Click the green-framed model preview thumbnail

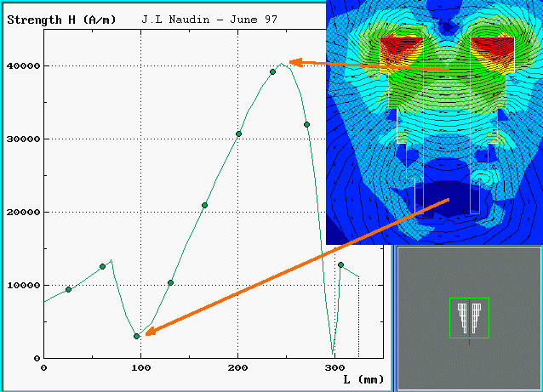[469, 317]
